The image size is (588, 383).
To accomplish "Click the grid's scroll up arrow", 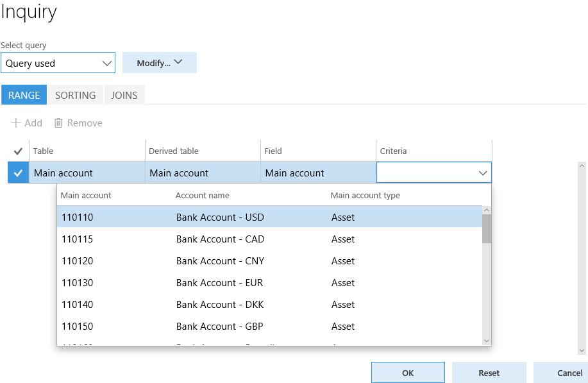I will [x=582, y=166].
